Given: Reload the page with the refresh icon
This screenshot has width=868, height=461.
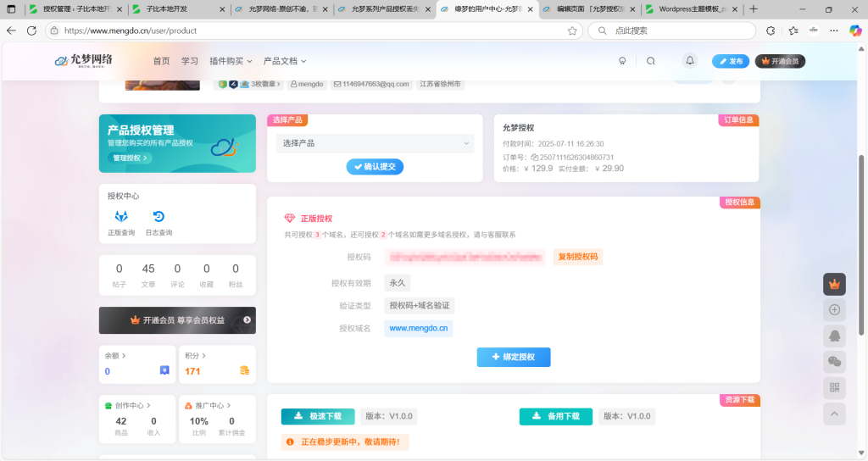Looking at the screenshot, I should coord(31,31).
